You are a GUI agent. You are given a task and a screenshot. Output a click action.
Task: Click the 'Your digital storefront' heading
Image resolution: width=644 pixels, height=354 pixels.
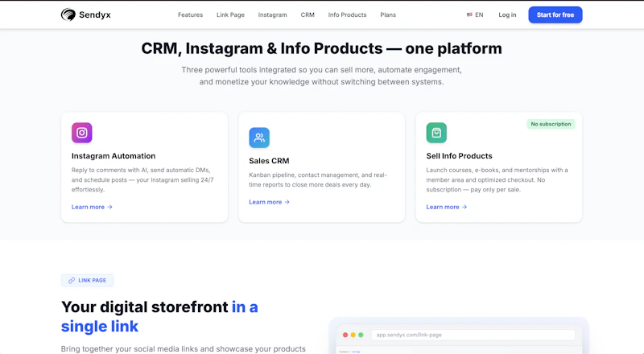tap(159, 317)
